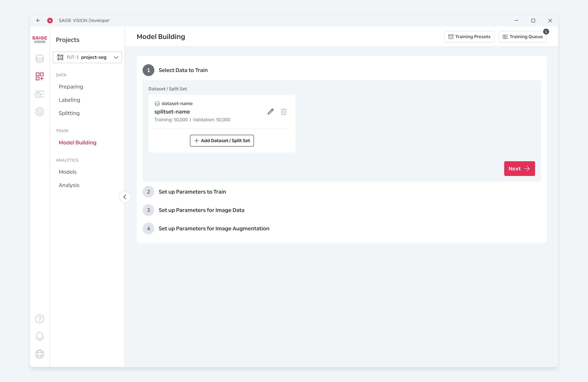
Task: Minimize the SAIGE VISION Developer window
Action: [x=516, y=21]
